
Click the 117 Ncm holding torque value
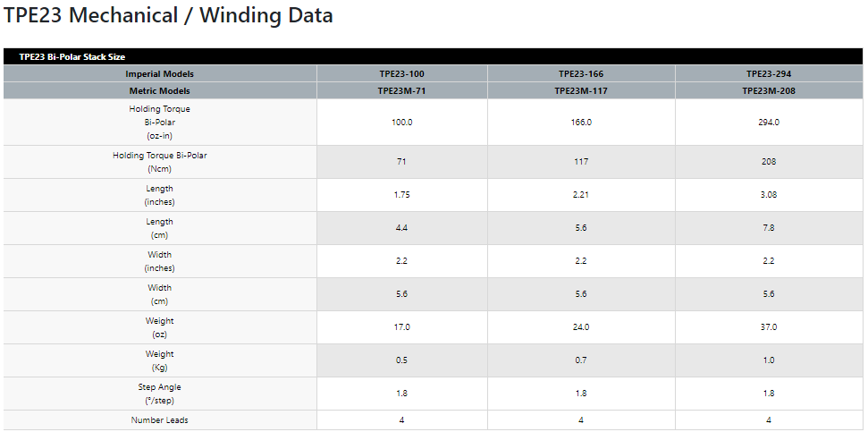tap(581, 162)
